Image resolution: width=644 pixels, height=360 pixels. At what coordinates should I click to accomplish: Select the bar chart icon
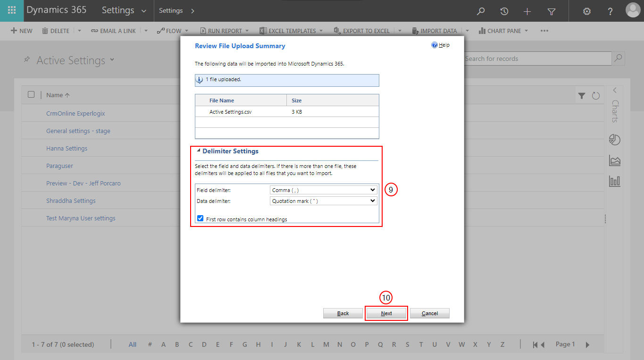click(615, 181)
